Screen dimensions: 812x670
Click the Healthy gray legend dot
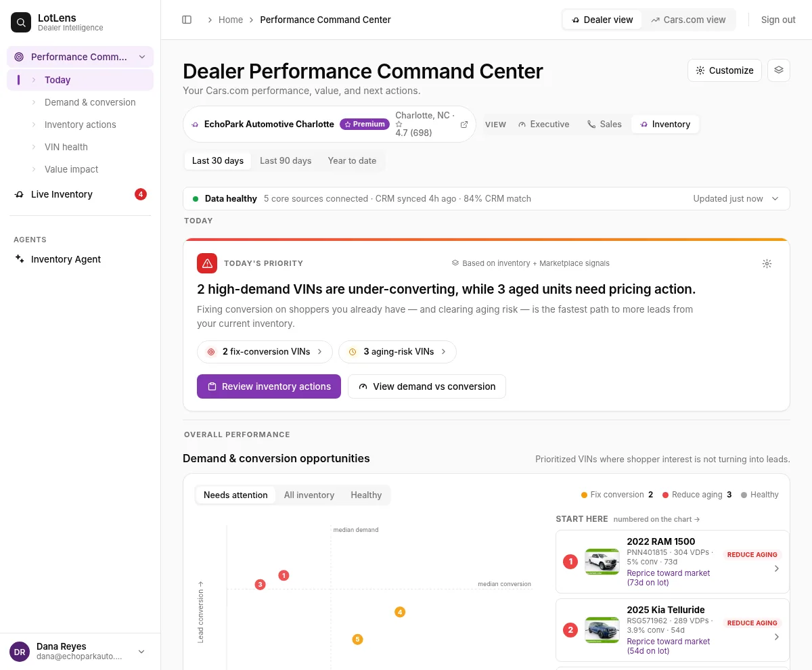[x=744, y=495]
